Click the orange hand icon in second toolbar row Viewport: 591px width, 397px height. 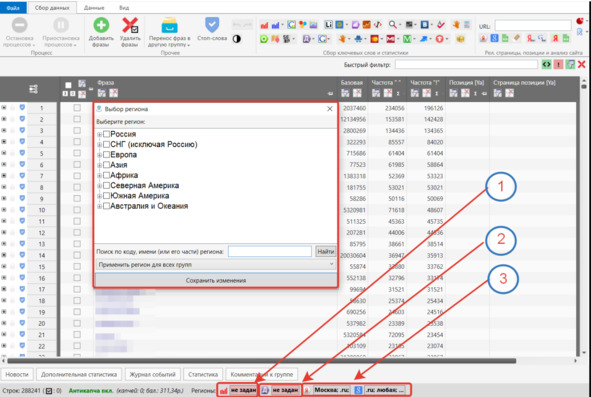click(x=342, y=39)
